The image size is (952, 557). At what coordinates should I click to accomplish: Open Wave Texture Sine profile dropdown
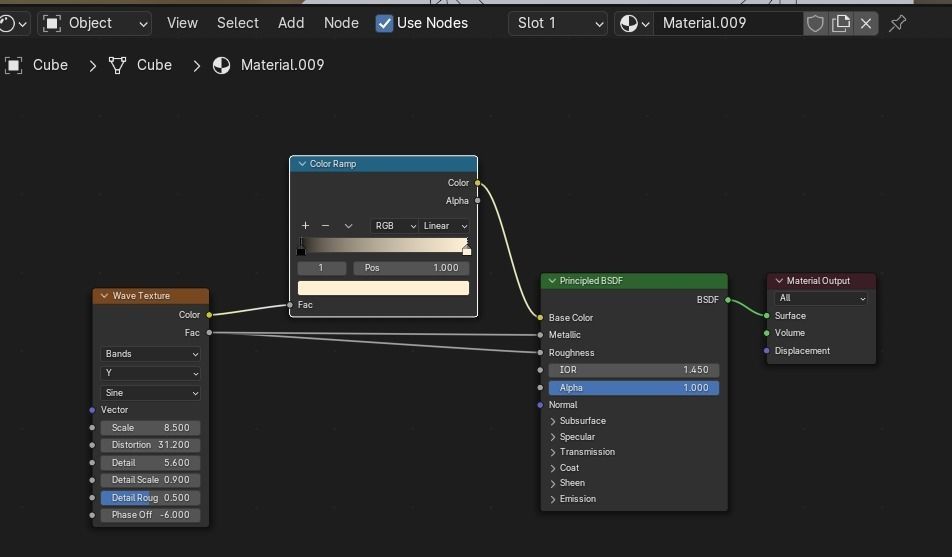[x=151, y=392]
